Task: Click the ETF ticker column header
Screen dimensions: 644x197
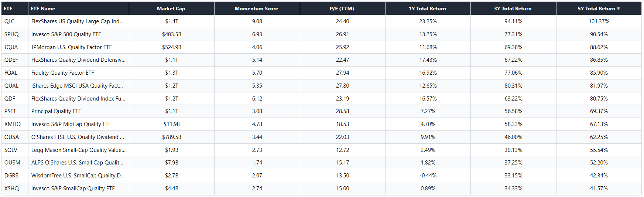Action: pyautogui.click(x=8, y=9)
